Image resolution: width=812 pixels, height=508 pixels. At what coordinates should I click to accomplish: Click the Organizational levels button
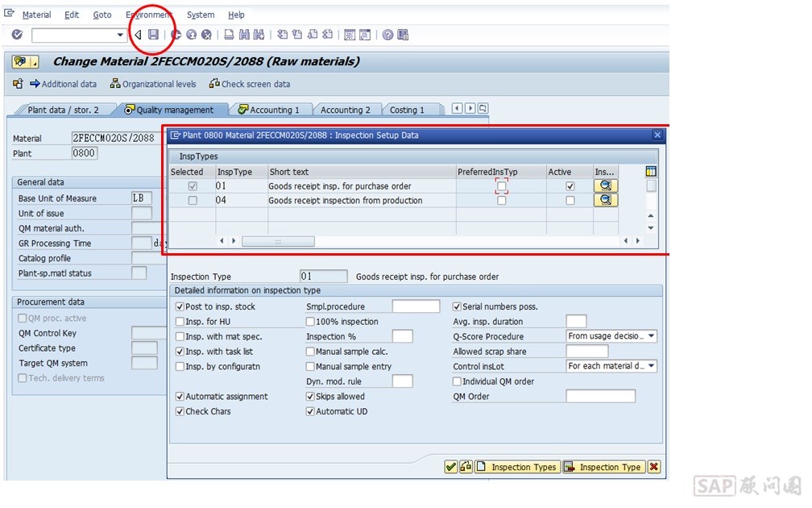(x=153, y=84)
